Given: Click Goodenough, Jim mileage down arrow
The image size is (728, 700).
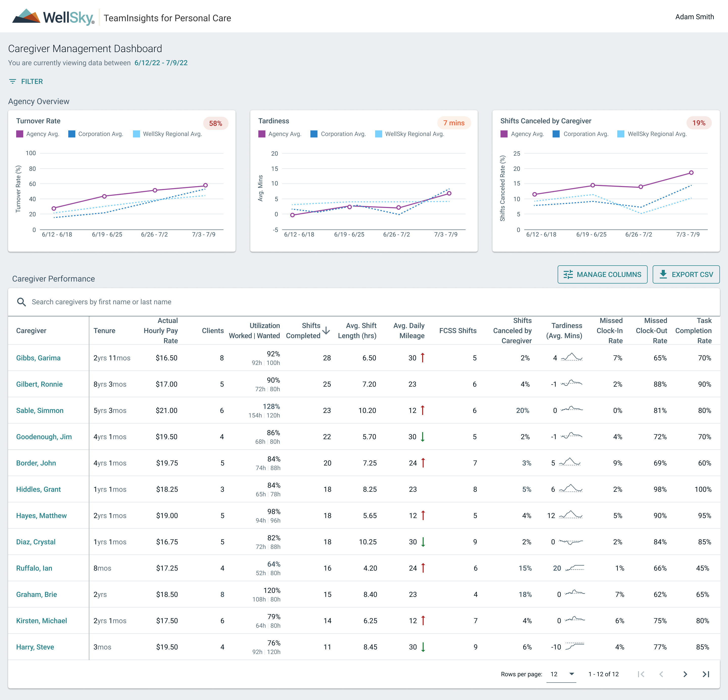Looking at the screenshot, I should 422,437.
